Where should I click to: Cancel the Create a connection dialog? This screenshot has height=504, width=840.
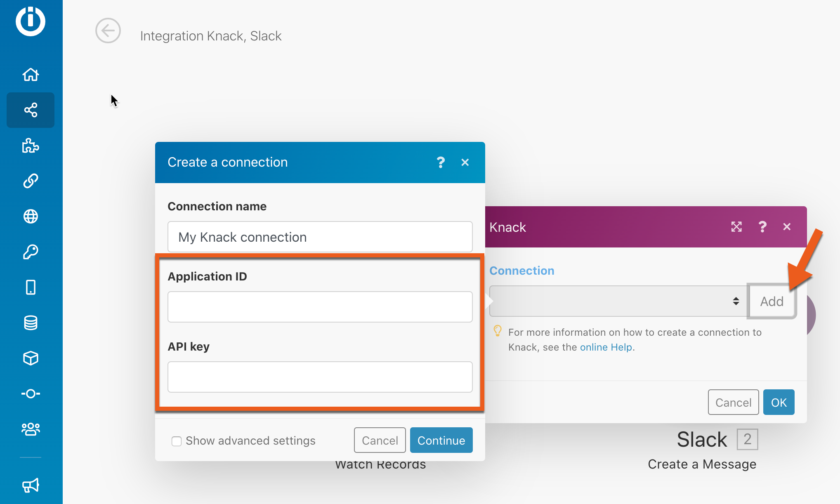coord(380,440)
